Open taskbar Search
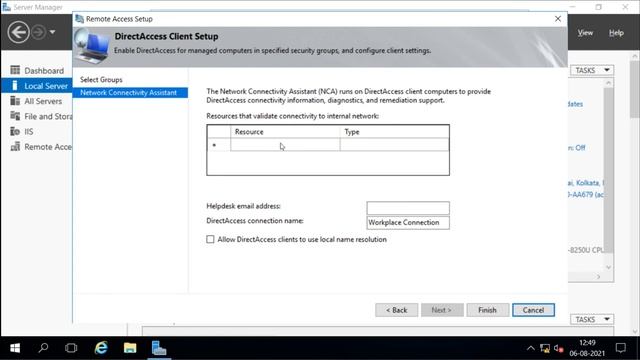Screen dimensions: 640x360 [43, 348]
